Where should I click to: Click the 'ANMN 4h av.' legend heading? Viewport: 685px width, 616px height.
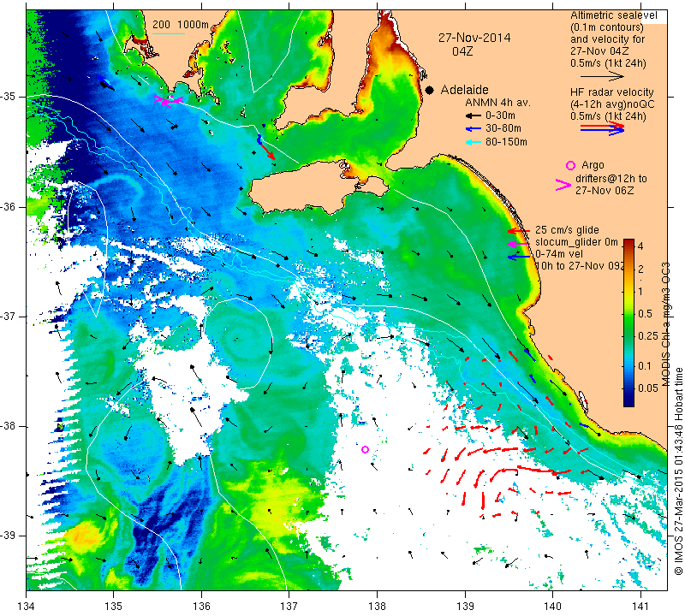point(497,103)
